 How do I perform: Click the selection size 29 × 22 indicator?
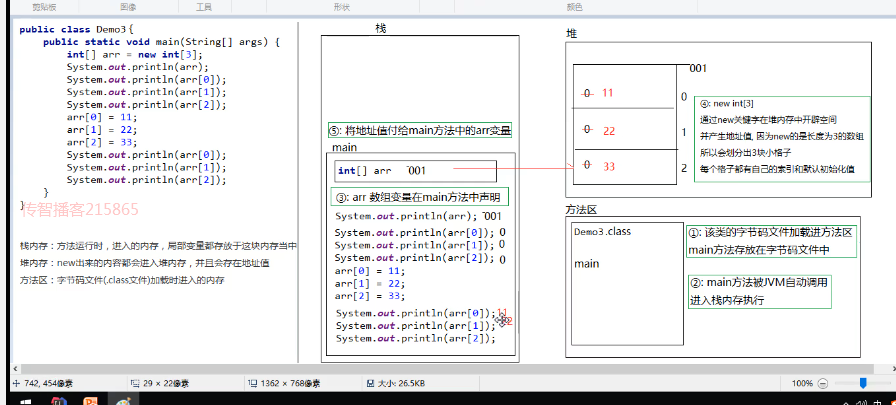click(x=162, y=383)
